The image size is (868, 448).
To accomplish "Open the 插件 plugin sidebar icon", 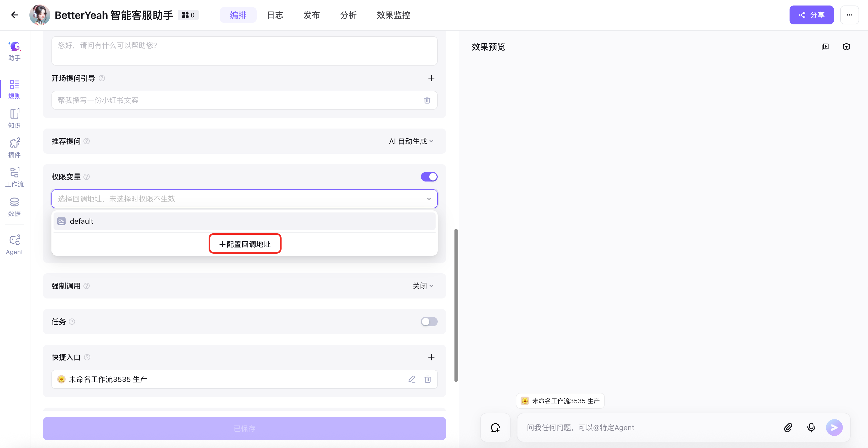I will coord(14,147).
